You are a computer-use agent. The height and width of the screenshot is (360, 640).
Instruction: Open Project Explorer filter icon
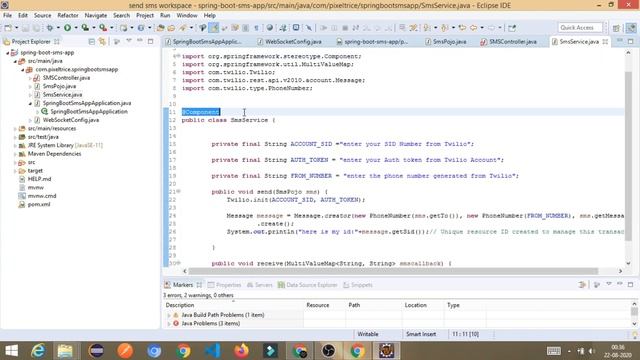coord(117,42)
